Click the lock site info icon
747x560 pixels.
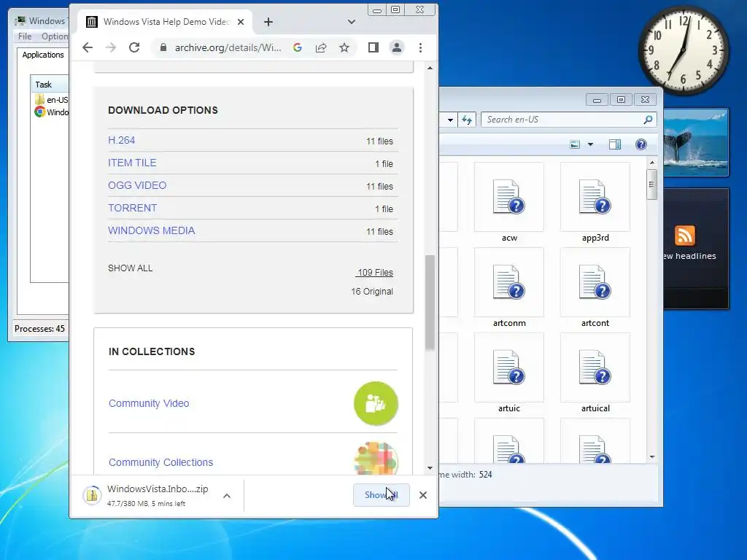[163, 47]
